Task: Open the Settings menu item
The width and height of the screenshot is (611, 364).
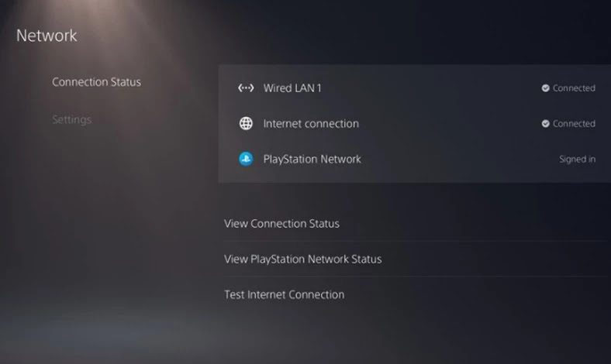Action: (71, 119)
